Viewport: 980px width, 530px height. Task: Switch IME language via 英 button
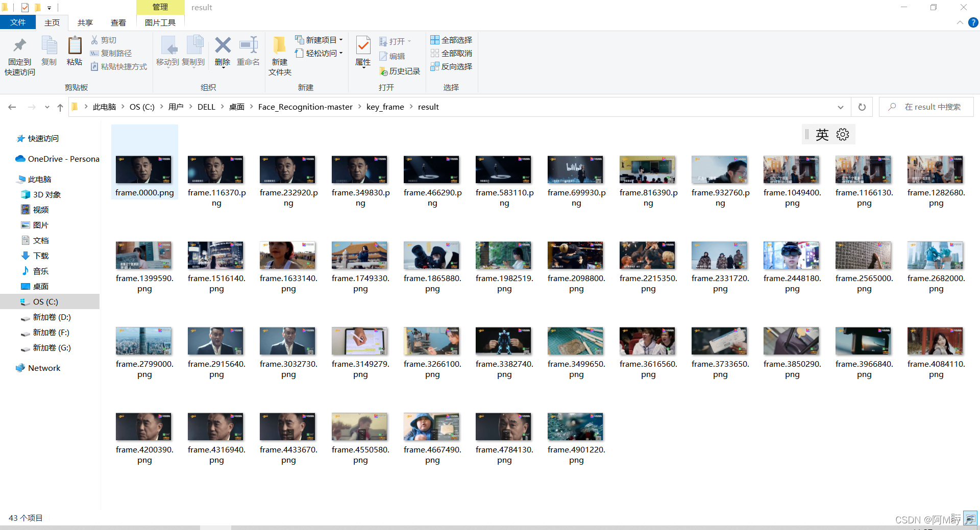click(x=822, y=134)
